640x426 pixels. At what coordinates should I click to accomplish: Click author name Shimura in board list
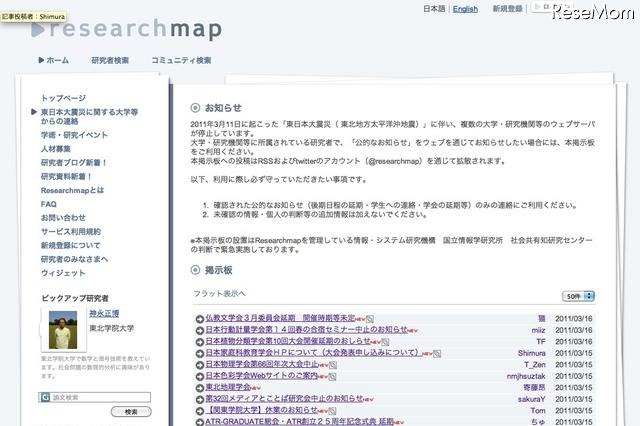click(x=531, y=353)
